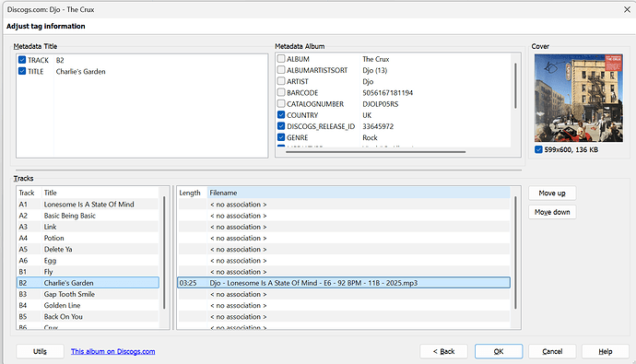The height and width of the screenshot is (364, 636).
Task: Click the Move down button
Action: 552,212
